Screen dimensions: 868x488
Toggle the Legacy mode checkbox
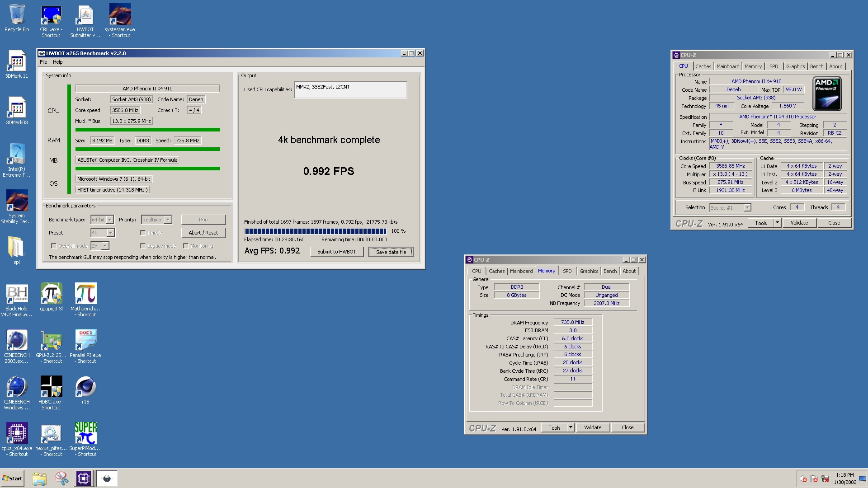[x=143, y=246]
